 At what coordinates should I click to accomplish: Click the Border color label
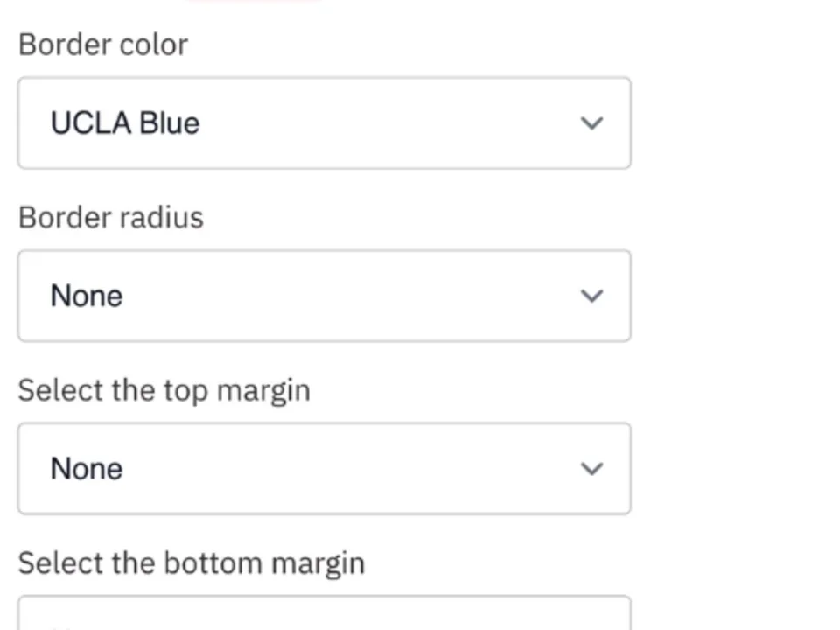pyautogui.click(x=102, y=44)
